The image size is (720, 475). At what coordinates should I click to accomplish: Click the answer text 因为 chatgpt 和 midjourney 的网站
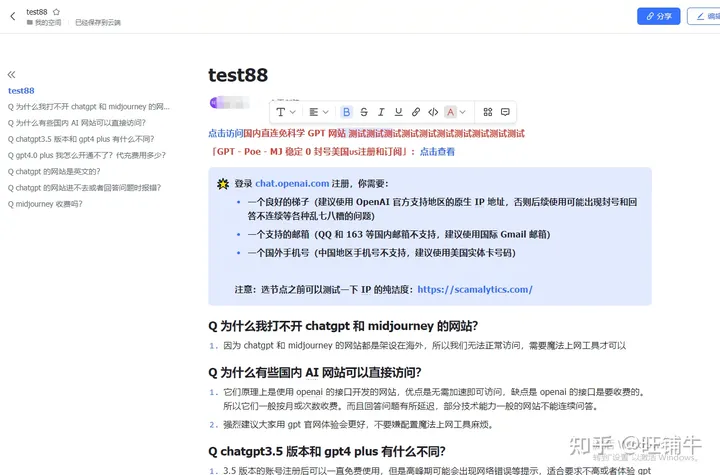[x=424, y=345]
